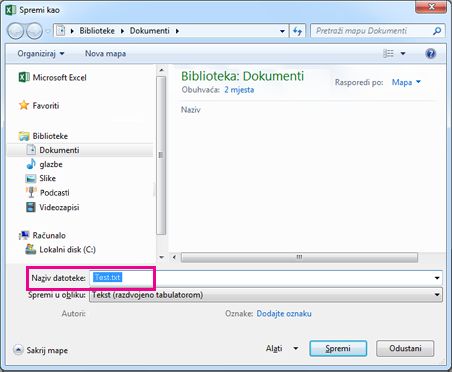Image resolution: width=452 pixels, height=372 pixels.
Task: Select Podcasti in sidebar
Action: [x=48, y=193]
